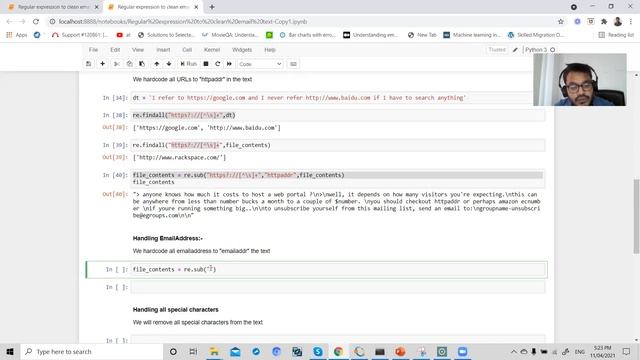Click the taskbar search box
The width and height of the screenshot is (640, 360).
(x=91, y=351)
